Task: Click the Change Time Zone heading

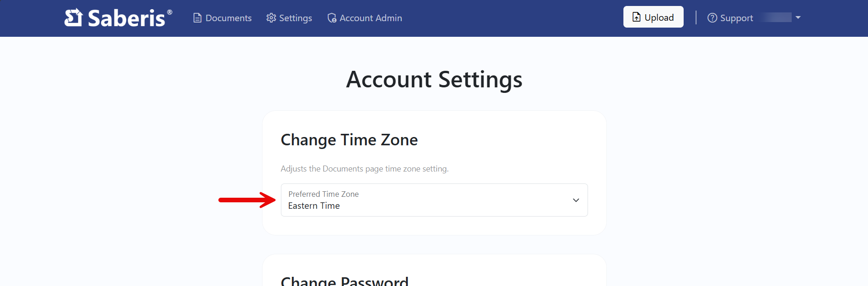Action: coord(349,140)
